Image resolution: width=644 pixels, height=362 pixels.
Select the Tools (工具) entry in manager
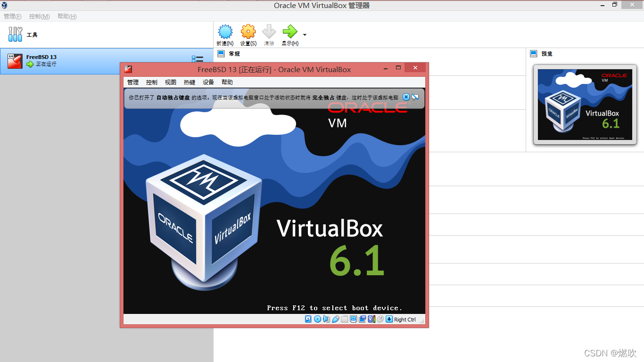(x=107, y=34)
